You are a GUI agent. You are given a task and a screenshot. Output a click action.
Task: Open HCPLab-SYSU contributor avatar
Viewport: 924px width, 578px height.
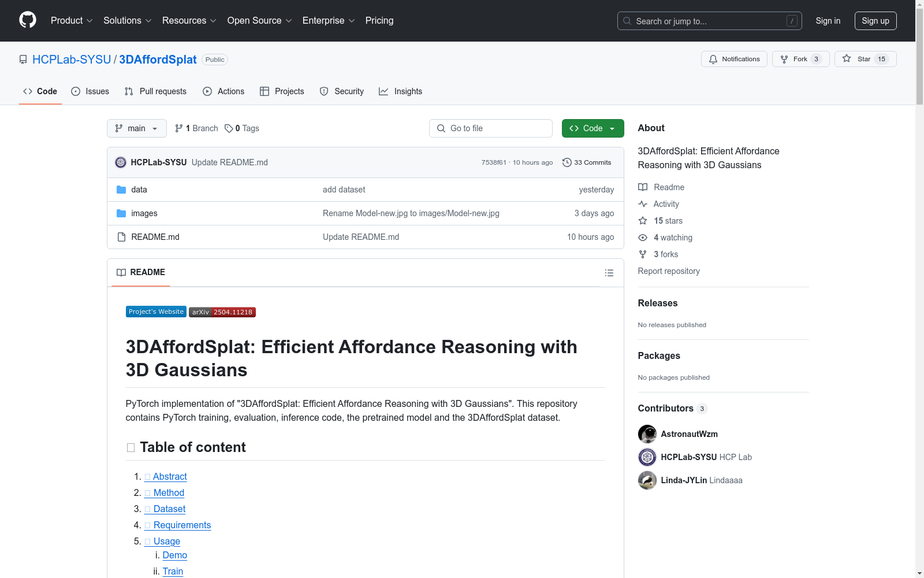pyautogui.click(x=647, y=457)
